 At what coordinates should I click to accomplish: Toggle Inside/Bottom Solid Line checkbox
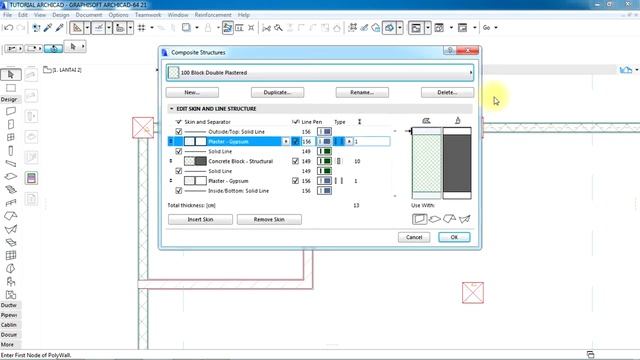179,191
